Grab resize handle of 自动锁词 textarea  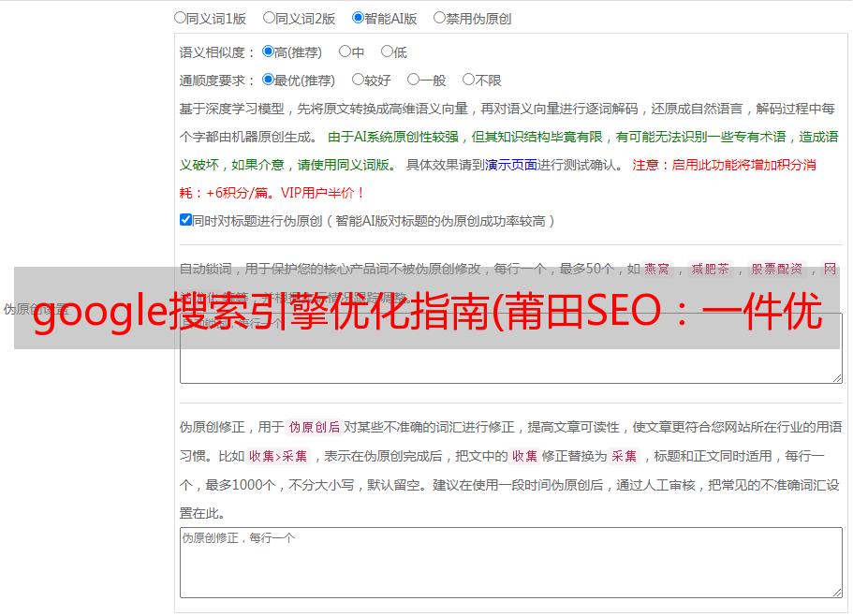(837, 378)
